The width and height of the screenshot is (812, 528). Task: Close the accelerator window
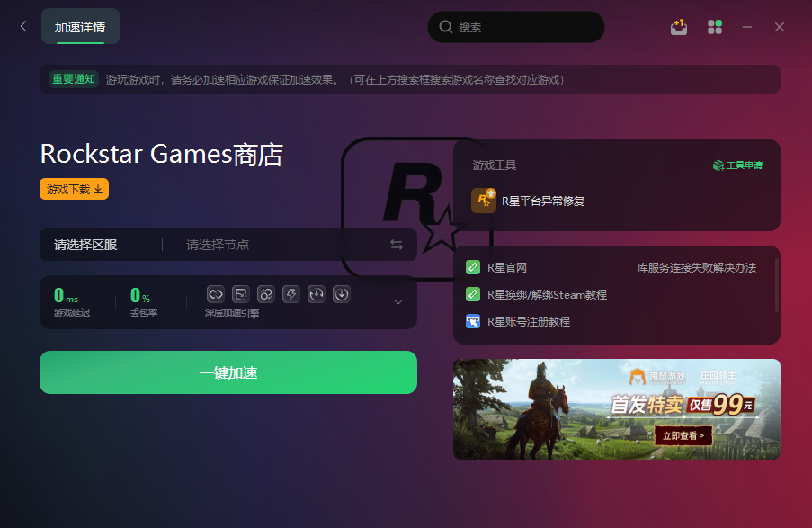pos(780,27)
